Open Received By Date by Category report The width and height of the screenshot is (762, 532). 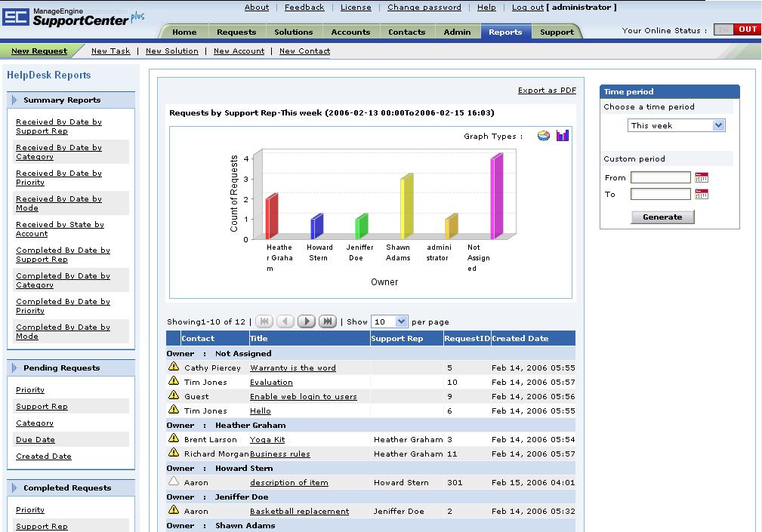59,152
